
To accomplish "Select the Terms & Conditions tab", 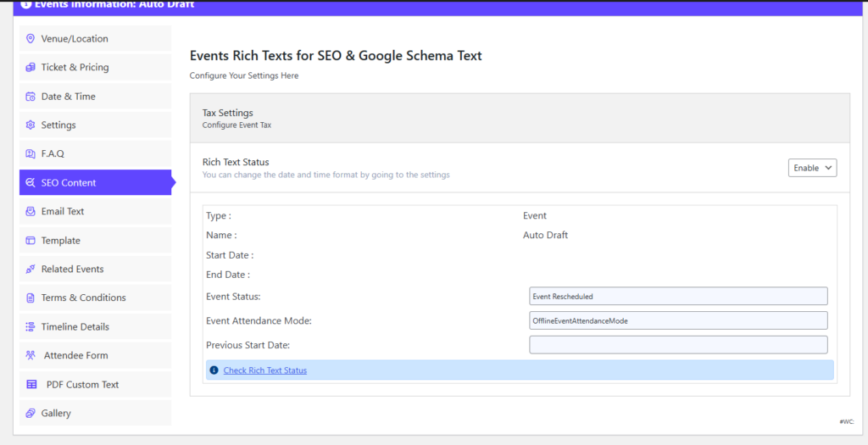I will [83, 298].
